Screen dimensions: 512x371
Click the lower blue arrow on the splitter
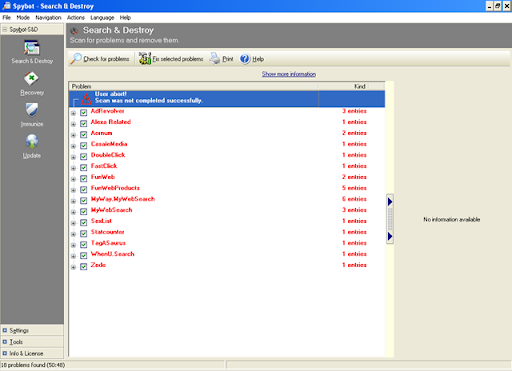point(390,236)
